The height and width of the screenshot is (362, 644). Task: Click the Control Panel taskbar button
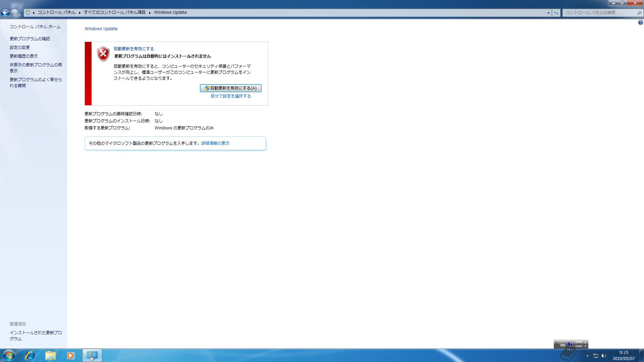[x=92, y=355]
